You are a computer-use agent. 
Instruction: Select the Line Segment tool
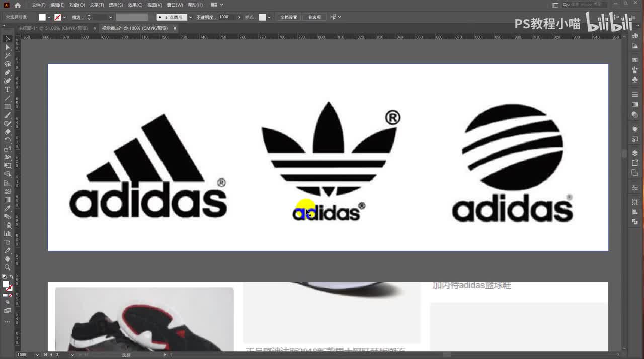8,98
